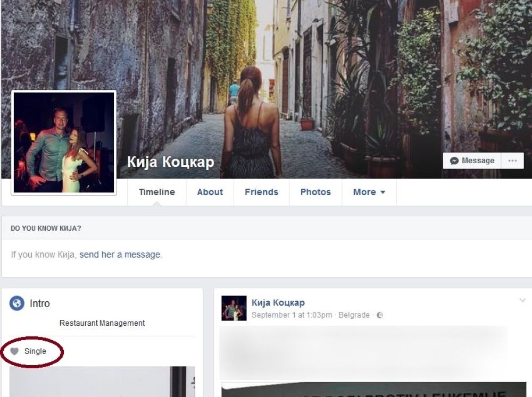Select the Photos tab
Image resolution: width=532 pixels, height=397 pixels.
[315, 192]
